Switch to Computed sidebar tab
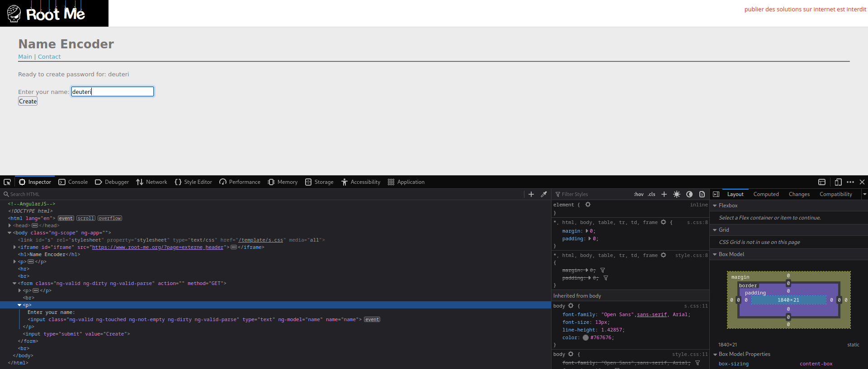Screen dimensions: 868x369 (766, 194)
